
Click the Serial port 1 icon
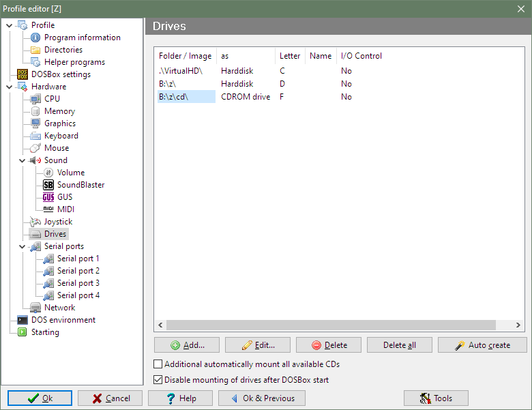point(48,259)
